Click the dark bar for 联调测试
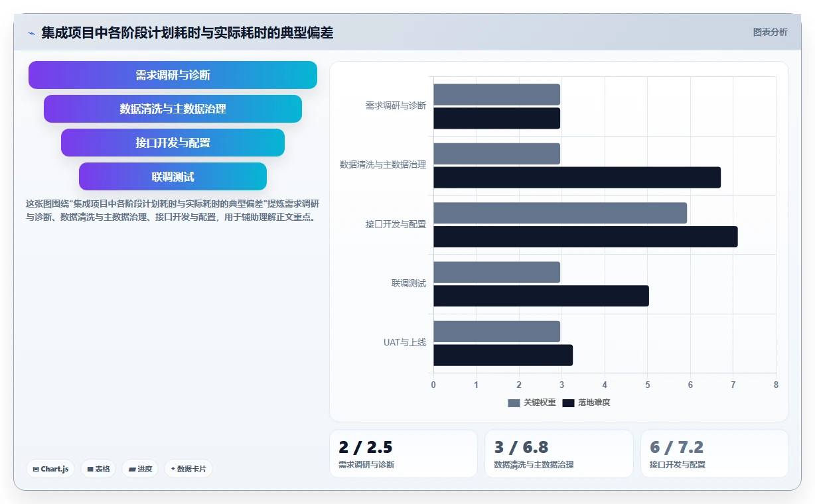The height and width of the screenshot is (504, 815). (541, 296)
